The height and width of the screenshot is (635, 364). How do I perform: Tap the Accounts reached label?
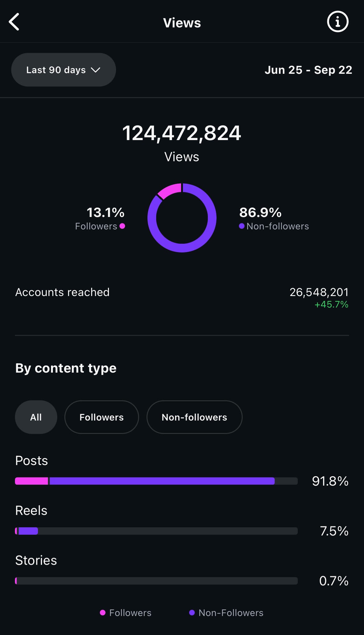(x=62, y=292)
